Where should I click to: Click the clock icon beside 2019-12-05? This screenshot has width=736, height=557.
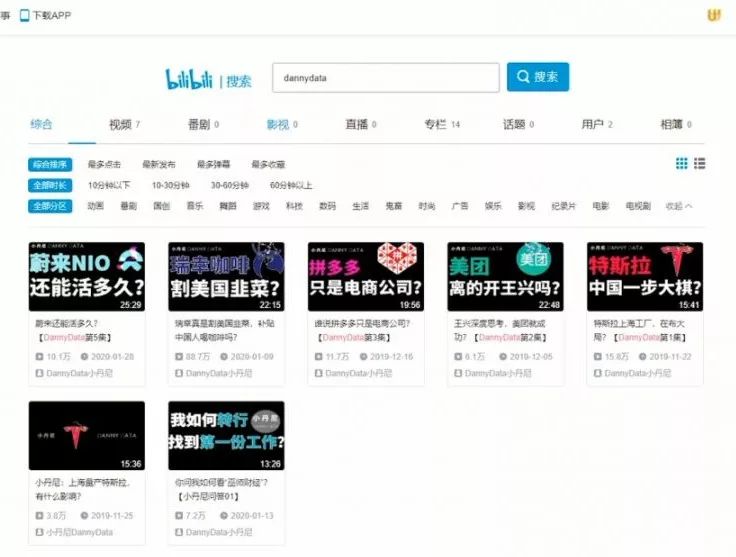(x=503, y=357)
